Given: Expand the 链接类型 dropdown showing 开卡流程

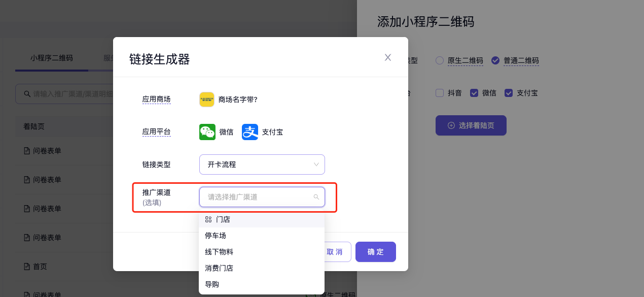Looking at the screenshot, I should 262,164.
